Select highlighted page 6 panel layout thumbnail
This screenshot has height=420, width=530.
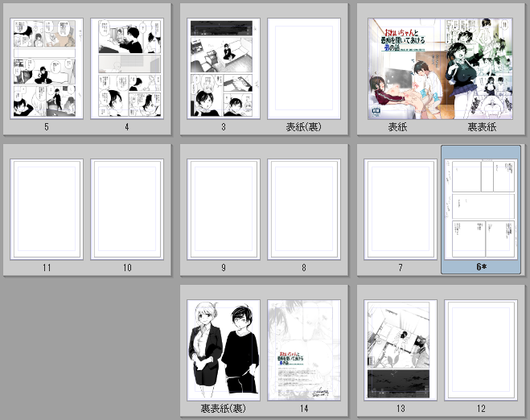(x=481, y=209)
